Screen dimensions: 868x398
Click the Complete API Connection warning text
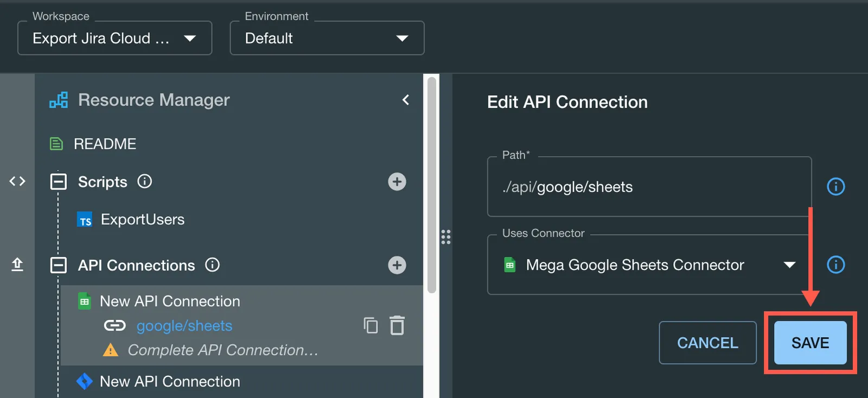pyautogui.click(x=223, y=350)
